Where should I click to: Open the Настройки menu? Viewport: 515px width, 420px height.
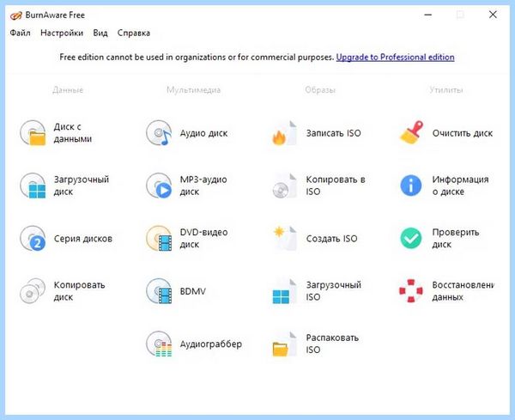(x=62, y=33)
